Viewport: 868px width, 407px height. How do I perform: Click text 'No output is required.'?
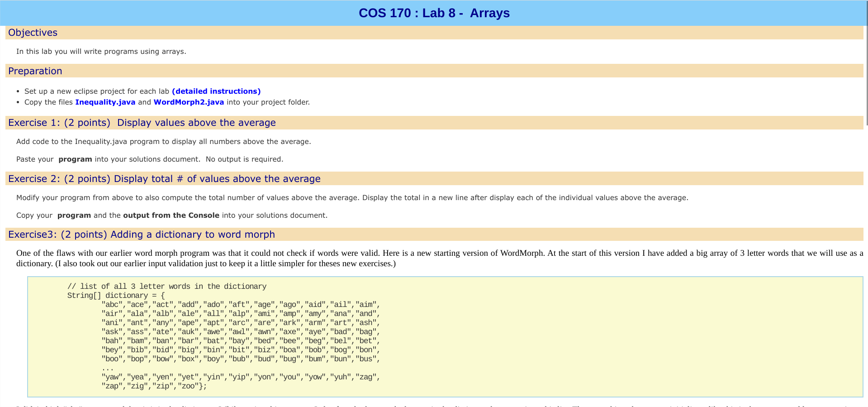tap(244, 159)
